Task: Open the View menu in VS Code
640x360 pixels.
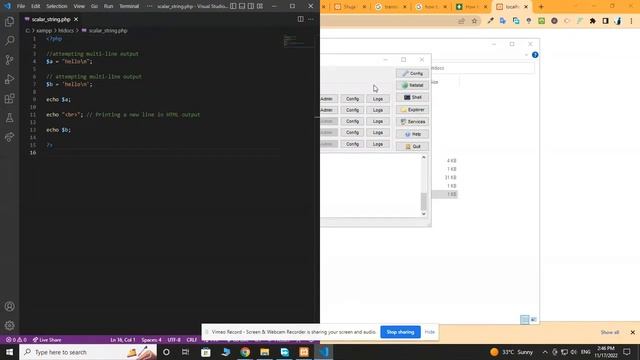Action: (x=79, y=6)
